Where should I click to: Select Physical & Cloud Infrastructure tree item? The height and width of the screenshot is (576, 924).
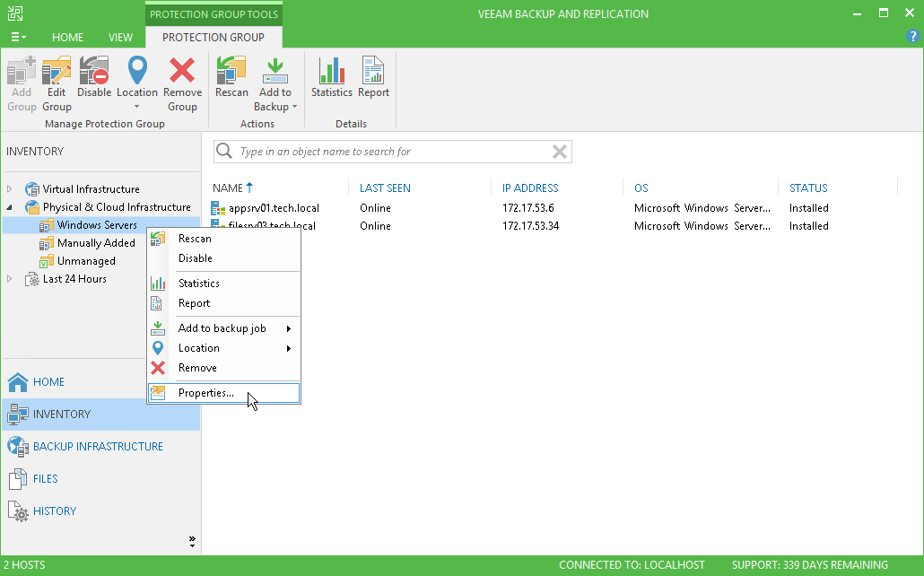(x=117, y=207)
